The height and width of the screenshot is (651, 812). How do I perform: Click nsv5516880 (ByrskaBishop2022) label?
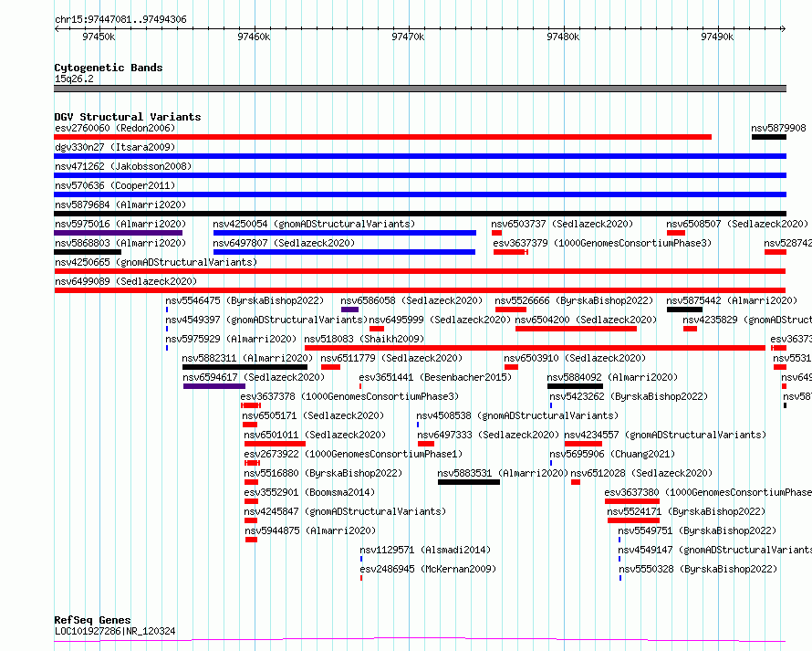tap(323, 473)
